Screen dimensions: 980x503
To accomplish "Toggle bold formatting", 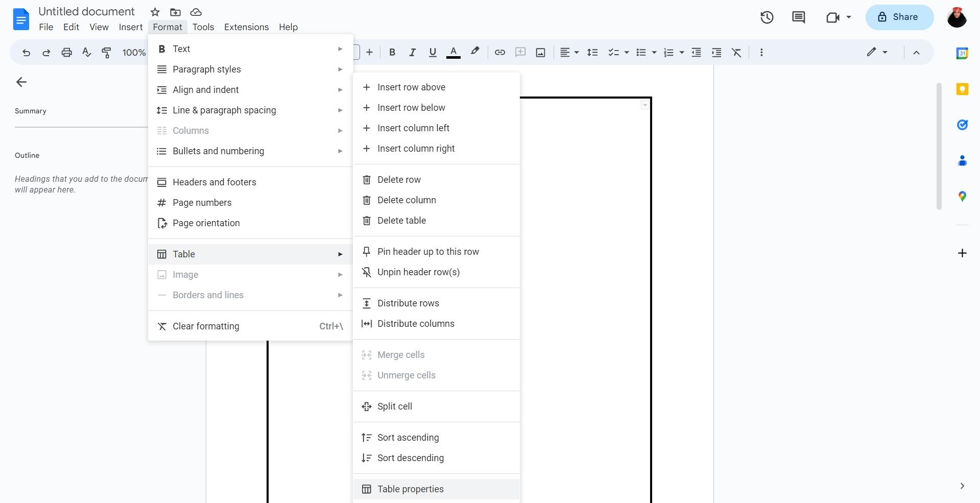I will (392, 52).
